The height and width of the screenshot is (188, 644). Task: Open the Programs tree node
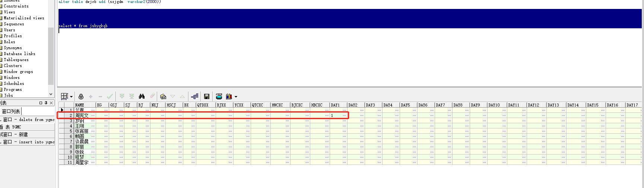coord(13,89)
